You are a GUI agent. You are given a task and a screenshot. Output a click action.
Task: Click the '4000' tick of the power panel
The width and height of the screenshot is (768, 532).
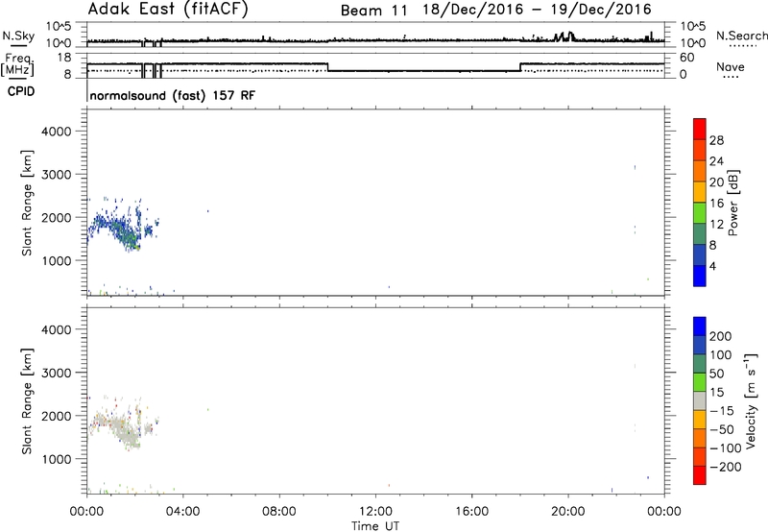[57, 132]
